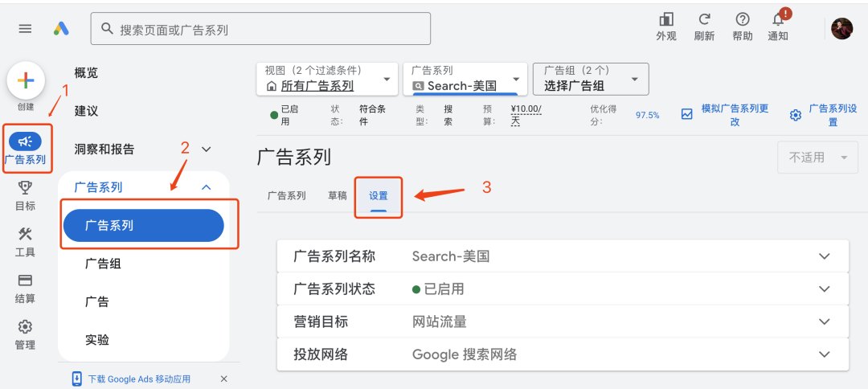This screenshot has width=868, height=389.
Task: Open 广告组 in the sidebar
Action: coord(103,264)
